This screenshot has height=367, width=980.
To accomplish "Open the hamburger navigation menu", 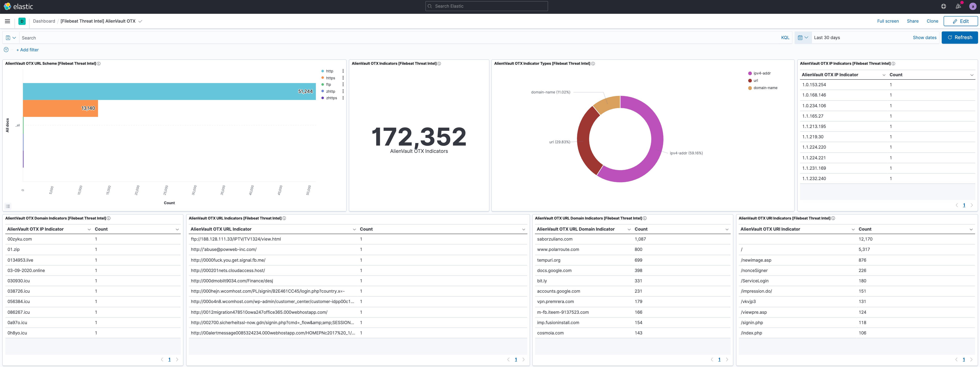I will (x=7, y=21).
